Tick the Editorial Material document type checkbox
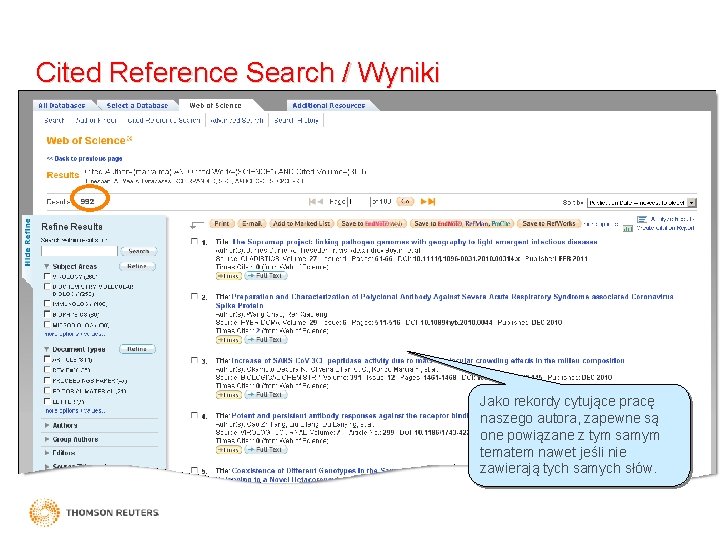720x540 pixels. [x=47, y=391]
